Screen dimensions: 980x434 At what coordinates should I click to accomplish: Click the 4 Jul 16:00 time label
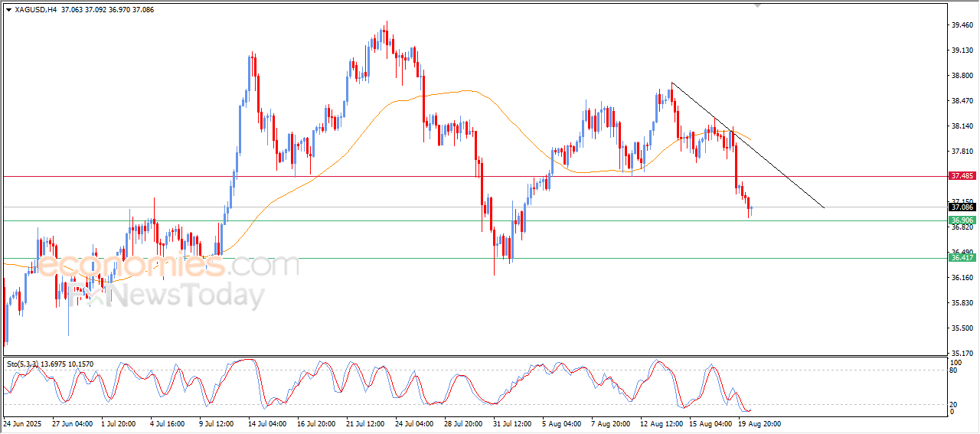click(x=169, y=423)
